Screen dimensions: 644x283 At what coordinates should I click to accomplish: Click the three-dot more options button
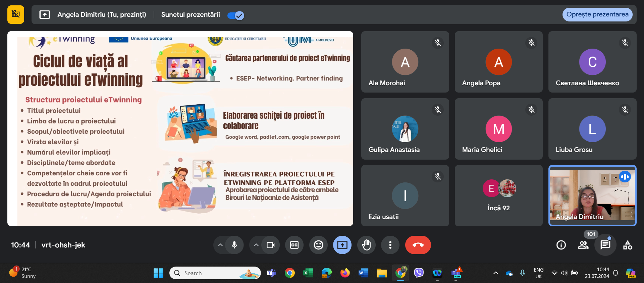point(390,245)
